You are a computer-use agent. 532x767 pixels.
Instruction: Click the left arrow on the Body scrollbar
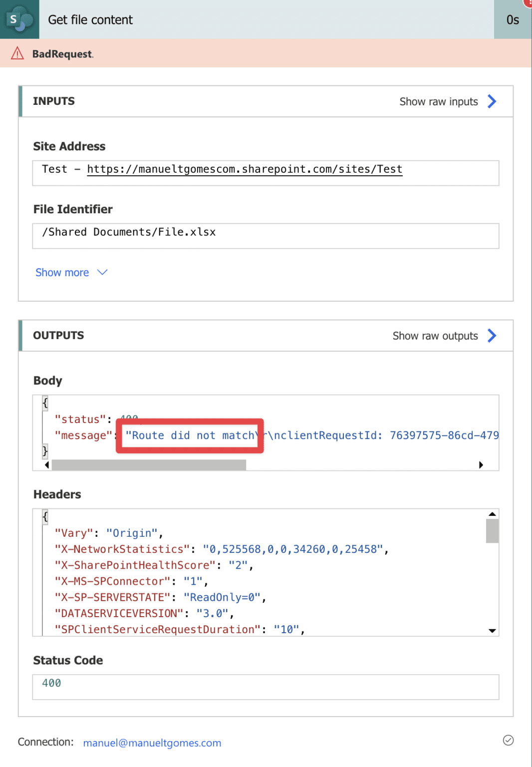(46, 465)
